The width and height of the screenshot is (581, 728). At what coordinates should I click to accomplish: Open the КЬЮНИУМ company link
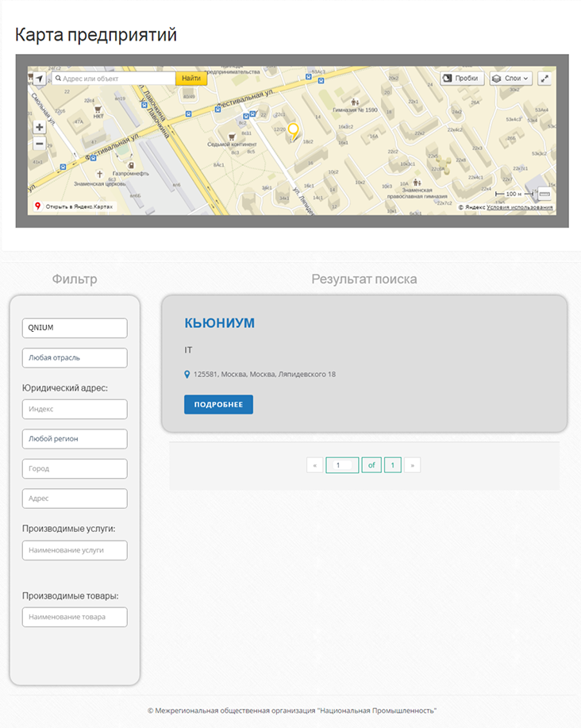(220, 322)
